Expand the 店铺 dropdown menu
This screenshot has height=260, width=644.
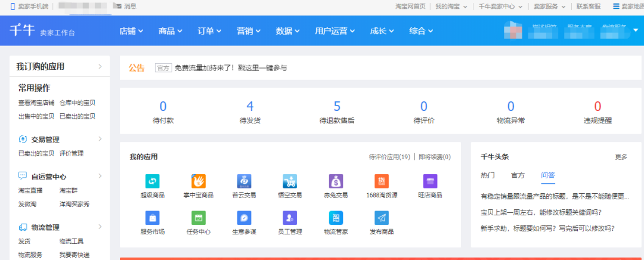[x=131, y=31]
